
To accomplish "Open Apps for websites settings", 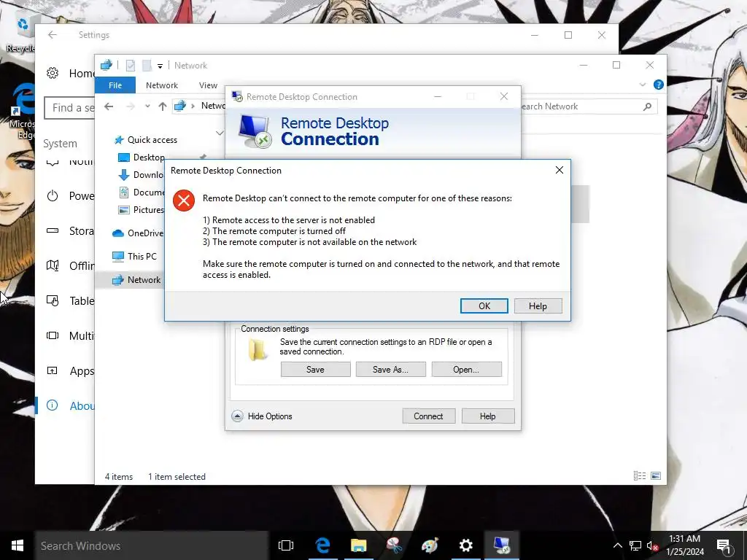I will pyautogui.click(x=70, y=371).
